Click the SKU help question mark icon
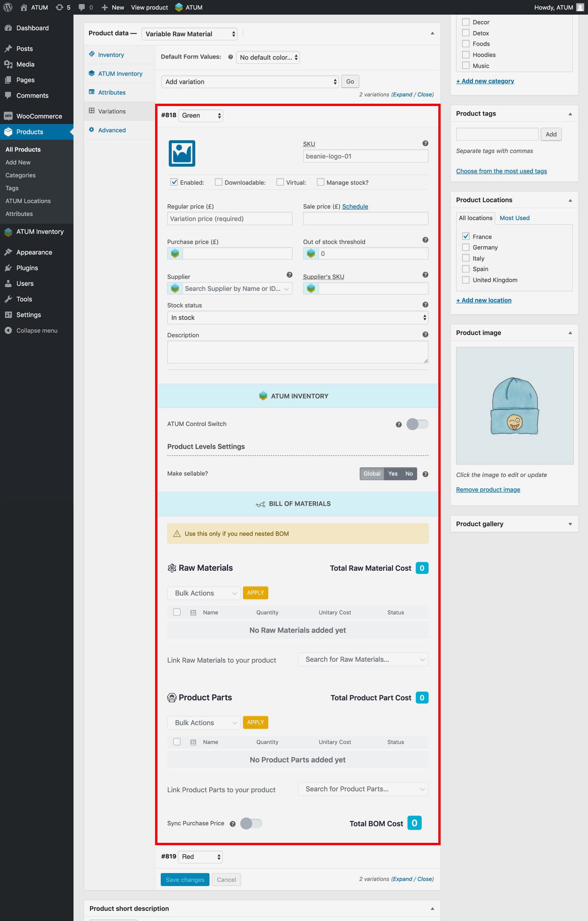The image size is (588, 921). tap(425, 144)
